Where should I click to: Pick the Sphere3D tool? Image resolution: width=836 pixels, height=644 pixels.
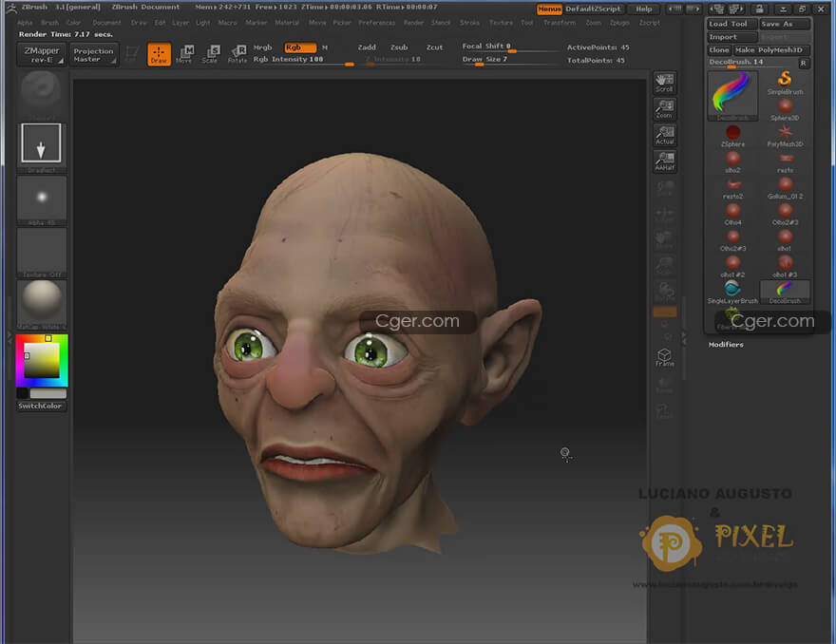pos(785,110)
